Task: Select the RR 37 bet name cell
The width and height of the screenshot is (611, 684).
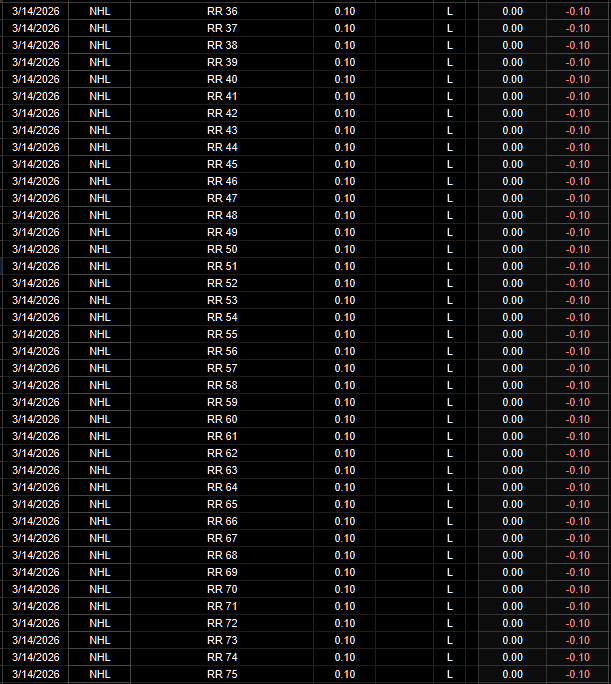Action: tap(222, 28)
